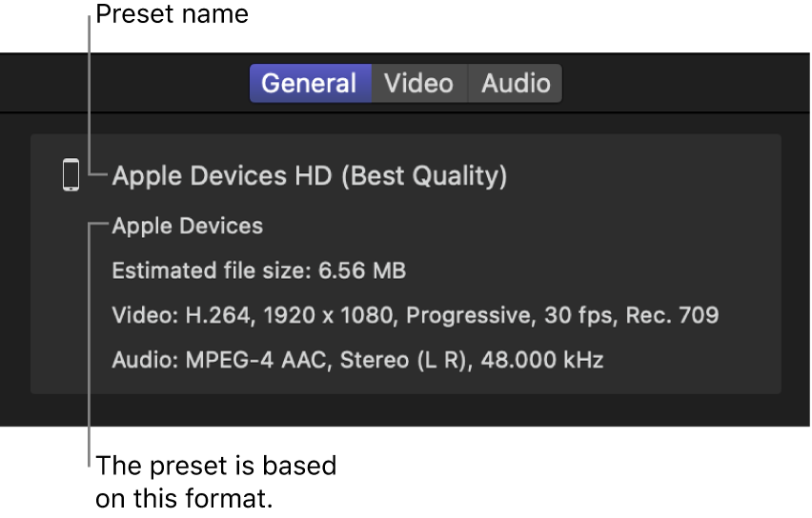Click the 6.56 MB file size value
The width and height of the screenshot is (812, 518).
coord(362,271)
